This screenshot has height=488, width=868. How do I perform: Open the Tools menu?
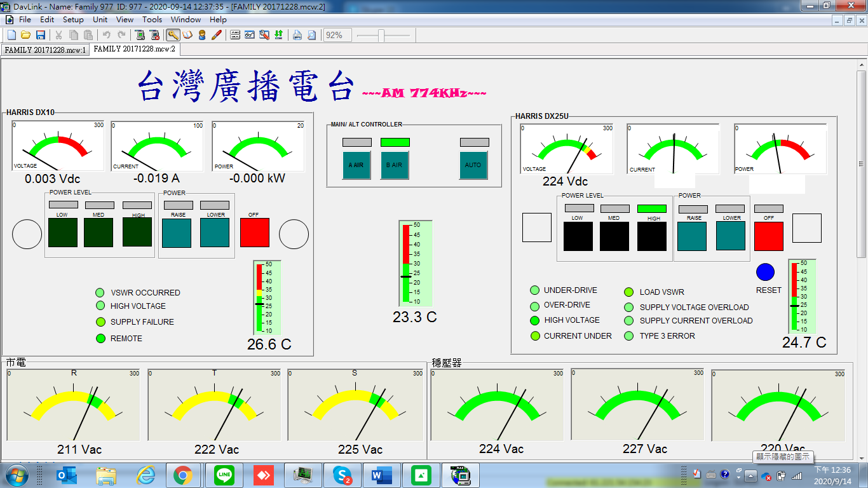[x=152, y=20]
